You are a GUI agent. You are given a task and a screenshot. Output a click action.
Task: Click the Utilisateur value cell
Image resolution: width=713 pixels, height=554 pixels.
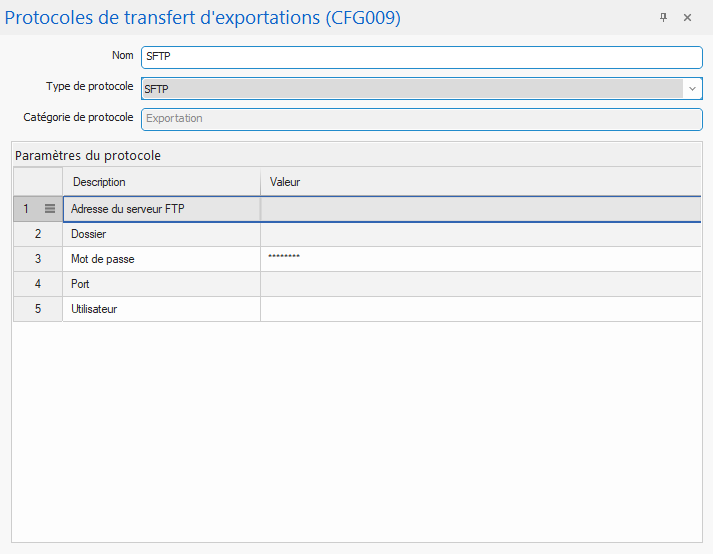[480, 309]
